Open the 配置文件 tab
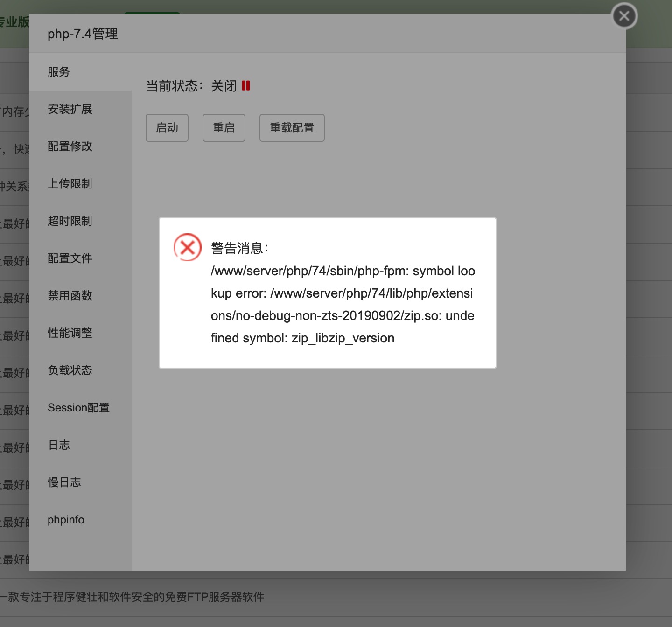Screen dimensions: 672x627 tap(80, 258)
